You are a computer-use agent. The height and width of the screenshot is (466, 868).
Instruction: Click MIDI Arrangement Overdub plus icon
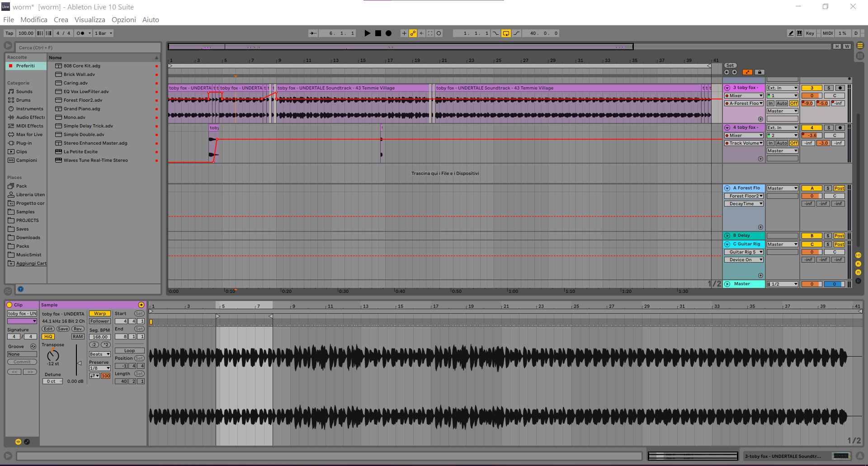click(x=404, y=33)
